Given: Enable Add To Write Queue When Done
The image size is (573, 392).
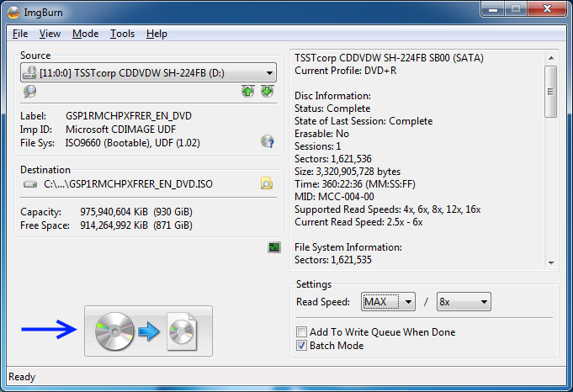Looking at the screenshot, I should pos(301,332).
